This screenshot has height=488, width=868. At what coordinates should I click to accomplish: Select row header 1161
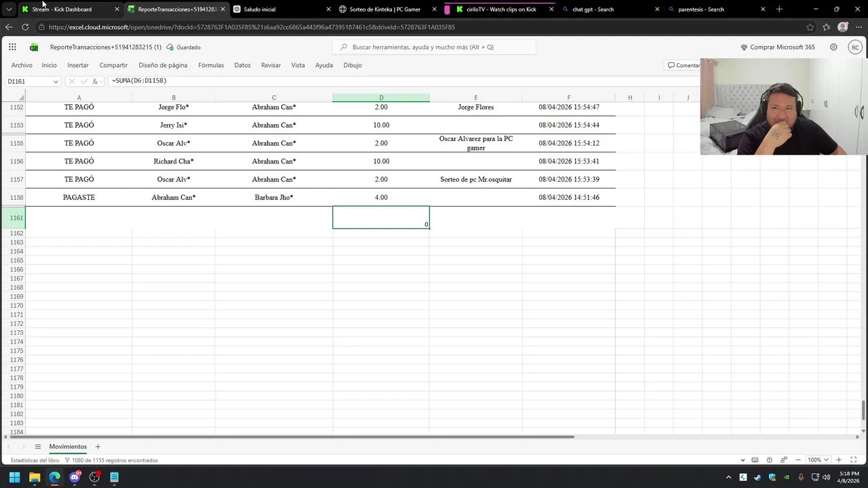pos(13,218)
